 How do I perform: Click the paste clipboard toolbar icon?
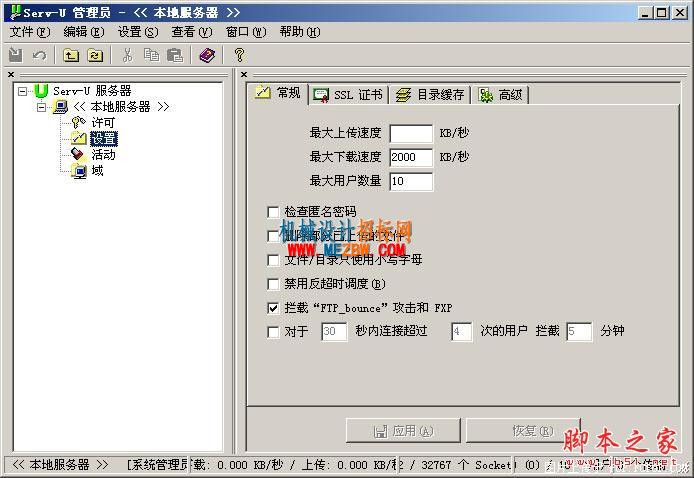click(x=175, y=55)
